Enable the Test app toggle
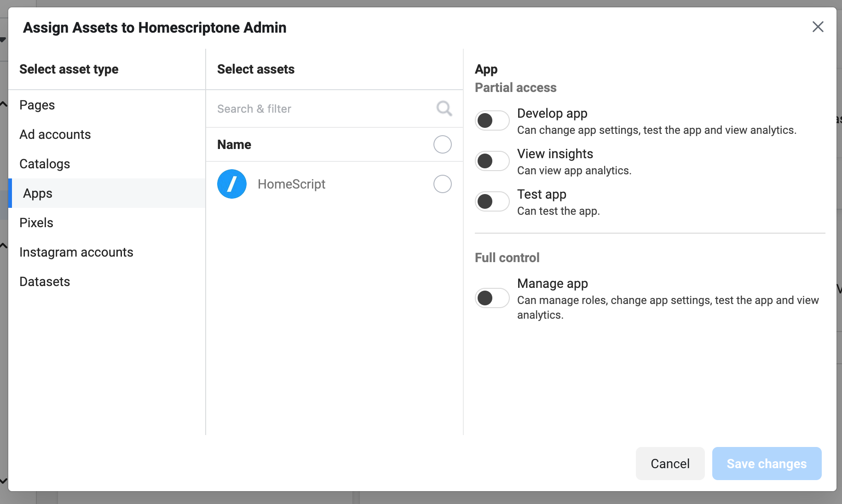Image resolution: width=842 pixels, height=504 pixels. [492, 201]
